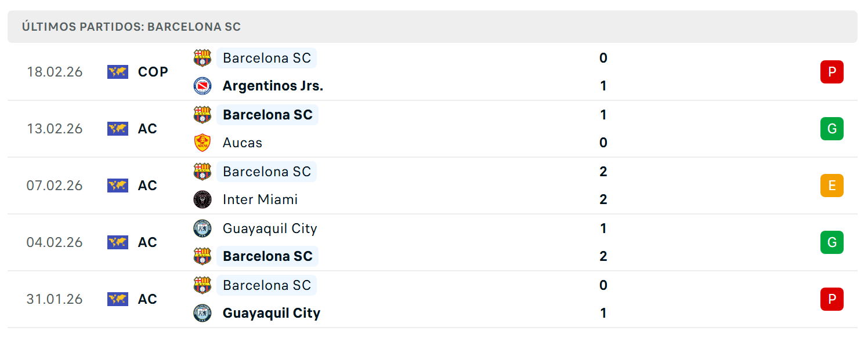Click the Argentinos Jrs. team crest

[x=202, y=86]
